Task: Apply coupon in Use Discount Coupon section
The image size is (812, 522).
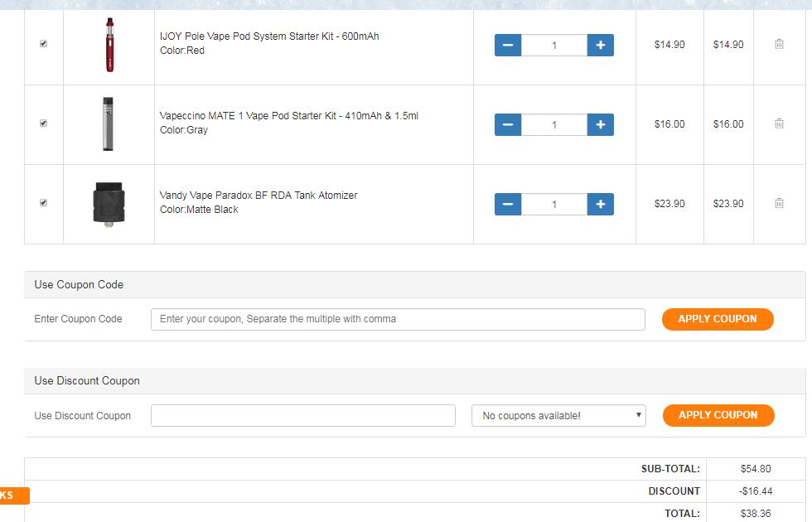Action: click(718, 415)
